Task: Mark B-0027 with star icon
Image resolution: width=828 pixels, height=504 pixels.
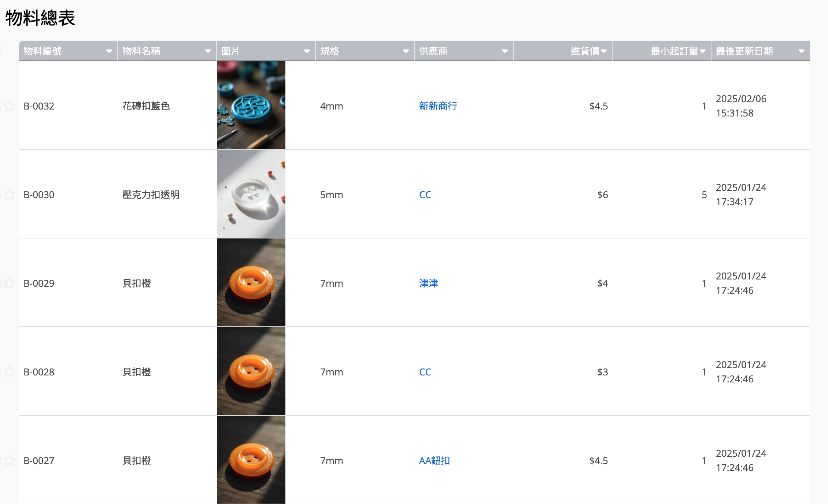Action: point(9,460)
